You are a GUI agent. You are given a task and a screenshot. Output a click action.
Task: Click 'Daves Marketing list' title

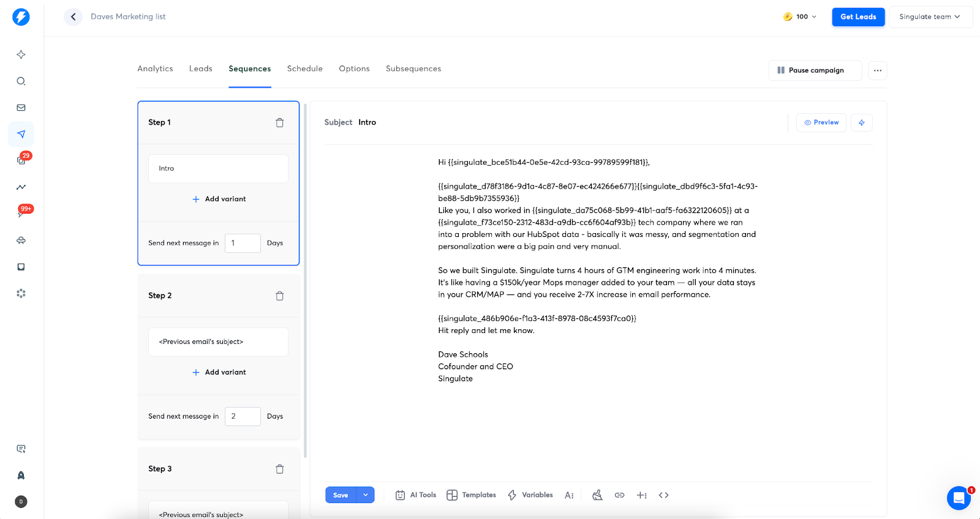[128, 17]
